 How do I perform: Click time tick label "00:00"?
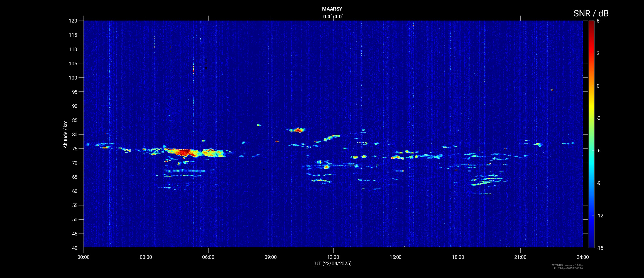tap(84, 257)
